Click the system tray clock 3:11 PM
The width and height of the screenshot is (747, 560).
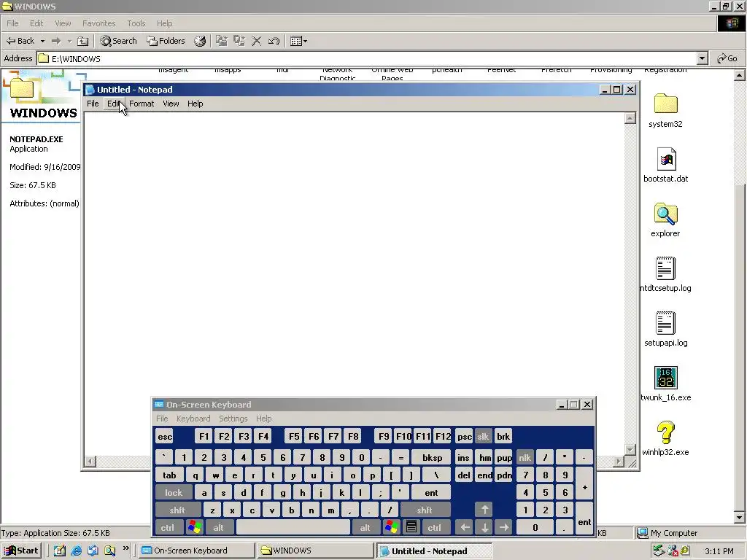pyautogui.click(x=719, y=551)
